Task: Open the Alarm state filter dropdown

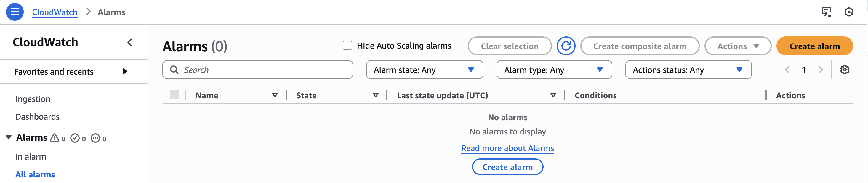Action: 424,70
